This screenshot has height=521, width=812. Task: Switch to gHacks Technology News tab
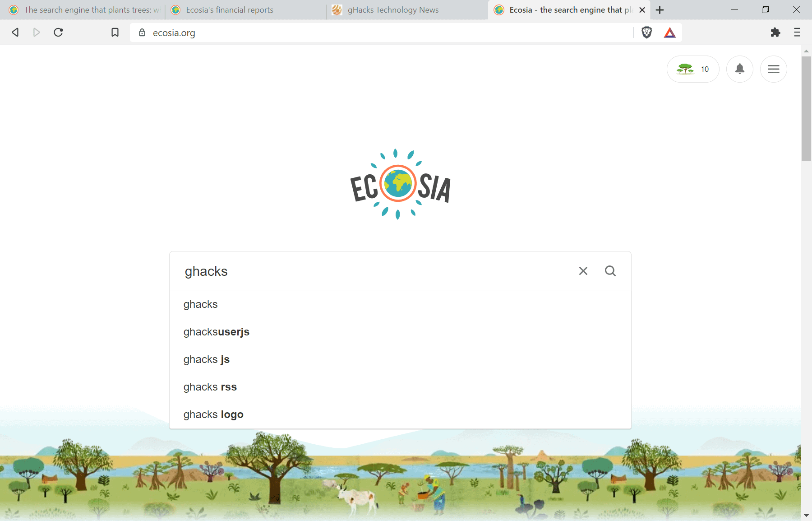407,10
